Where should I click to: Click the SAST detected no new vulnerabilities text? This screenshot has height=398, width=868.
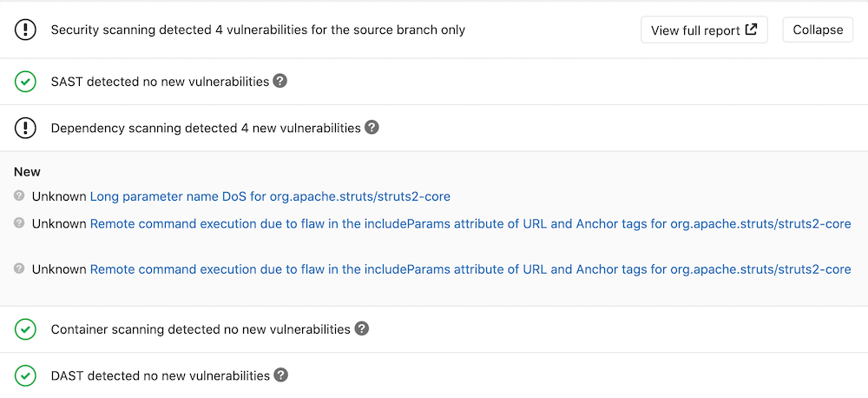click(x=160, y=82)
